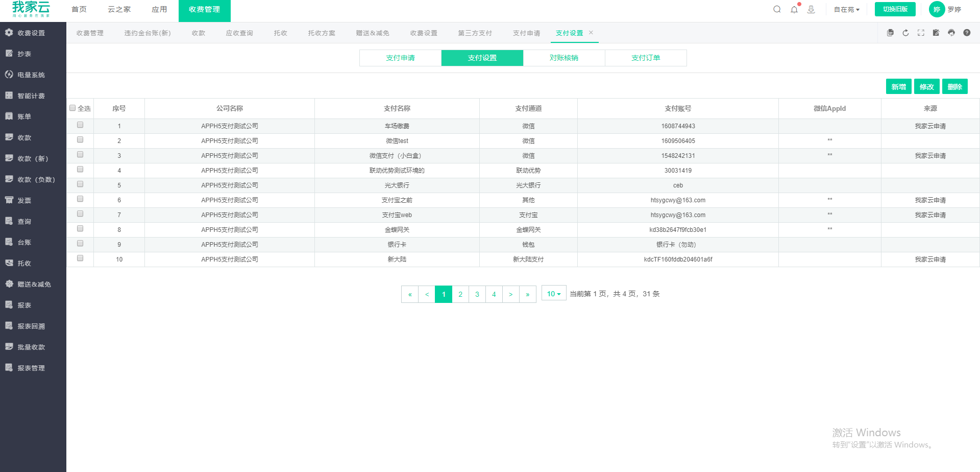Go to page 4
This screenshot has width=980, height=472.
point(494,294)
